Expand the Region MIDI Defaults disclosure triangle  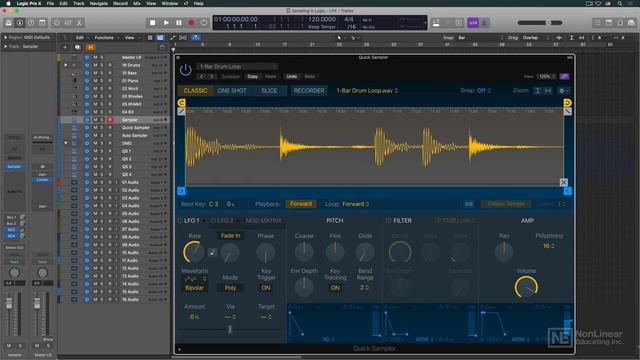5,37
